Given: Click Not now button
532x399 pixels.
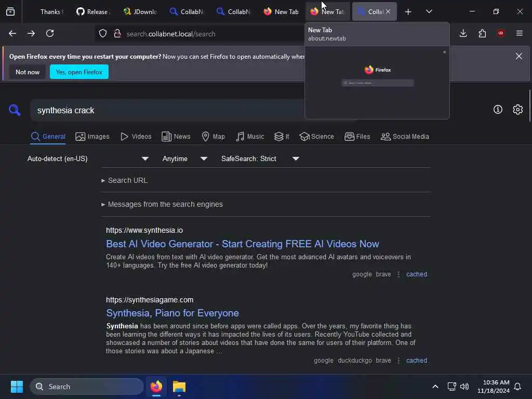Looking at the screenshot, I should tap(28, 72).
